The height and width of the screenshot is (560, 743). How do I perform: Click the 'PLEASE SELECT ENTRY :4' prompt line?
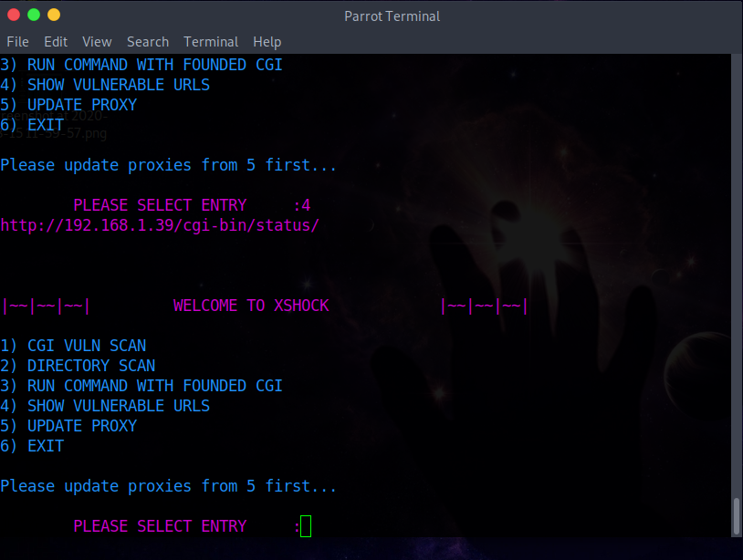click(x=192, y=205)
